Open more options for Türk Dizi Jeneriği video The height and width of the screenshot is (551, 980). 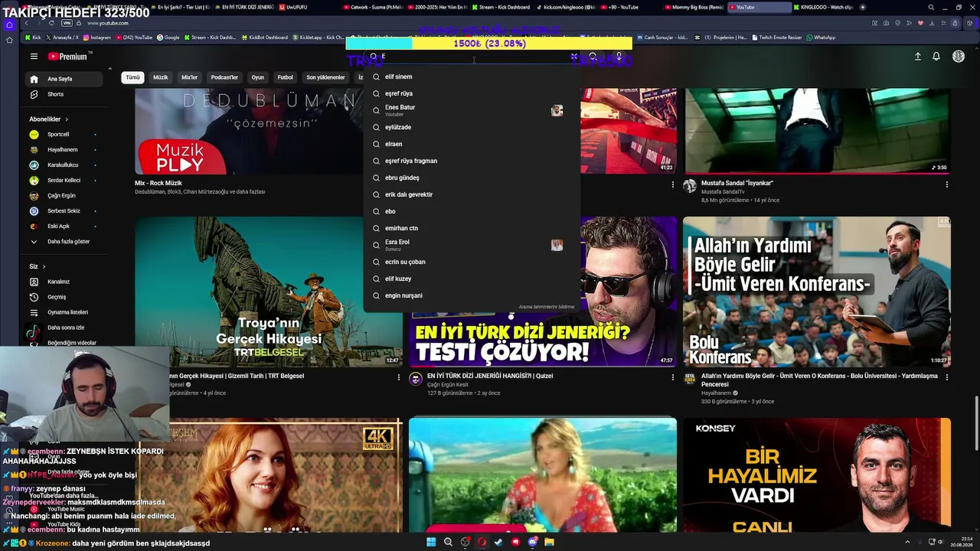click(x=672, y=377)
